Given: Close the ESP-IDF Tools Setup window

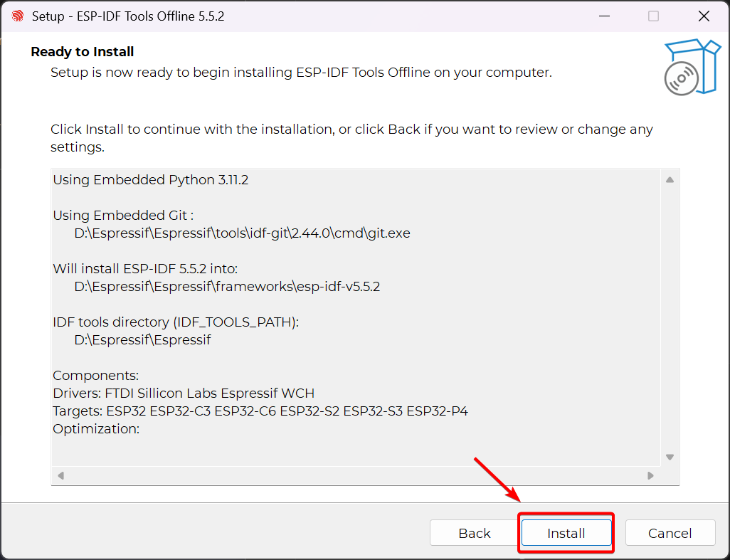Looking at the screenshot, I should [x=704, y=16].
